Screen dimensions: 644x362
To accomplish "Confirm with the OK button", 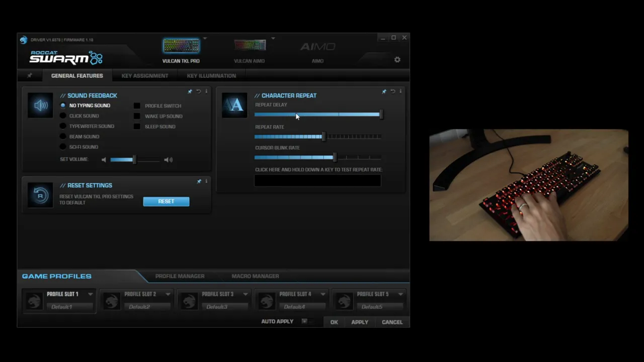I will click(334, 322).
